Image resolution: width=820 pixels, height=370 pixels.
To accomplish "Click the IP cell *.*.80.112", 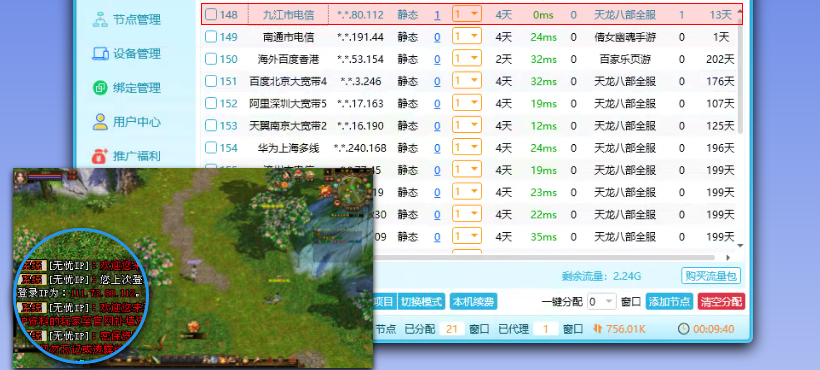I will coord(360,15).
